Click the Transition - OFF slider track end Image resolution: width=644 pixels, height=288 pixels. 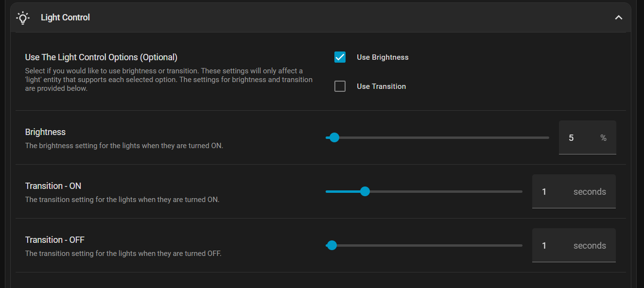(520, 245)
